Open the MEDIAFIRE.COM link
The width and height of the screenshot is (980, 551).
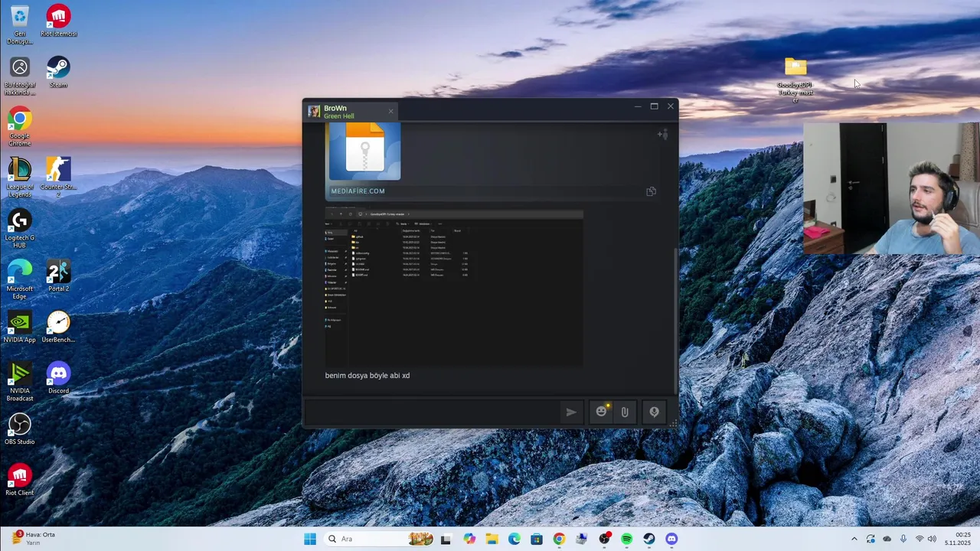pyautogui.click(x=358, y=191)
